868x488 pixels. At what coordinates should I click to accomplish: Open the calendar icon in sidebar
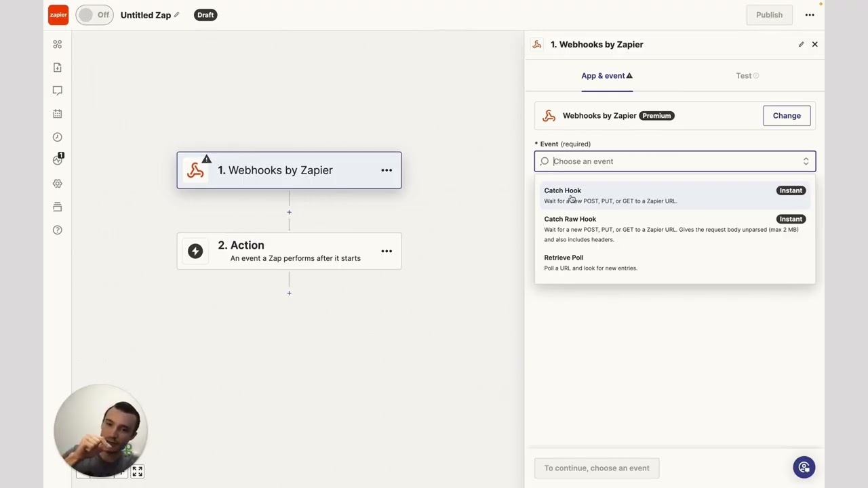coord(58,114)
